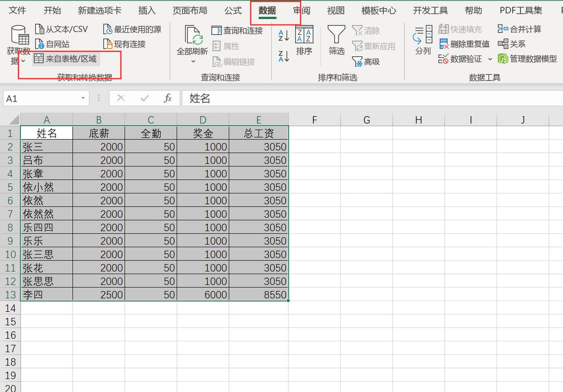This screenshot has height=392, width=563.
Task: Click 查询和连接 to show queries pane
Action: pos(238,30)
